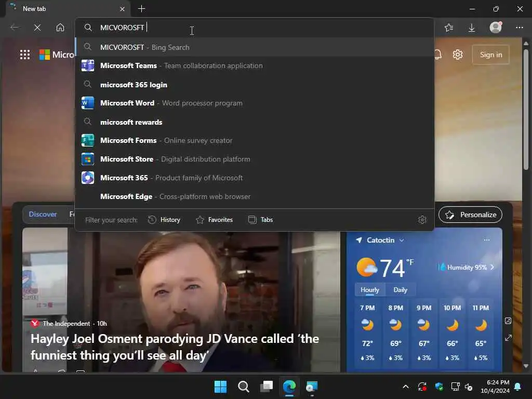Open page settings gear icon

pos(458,55)
